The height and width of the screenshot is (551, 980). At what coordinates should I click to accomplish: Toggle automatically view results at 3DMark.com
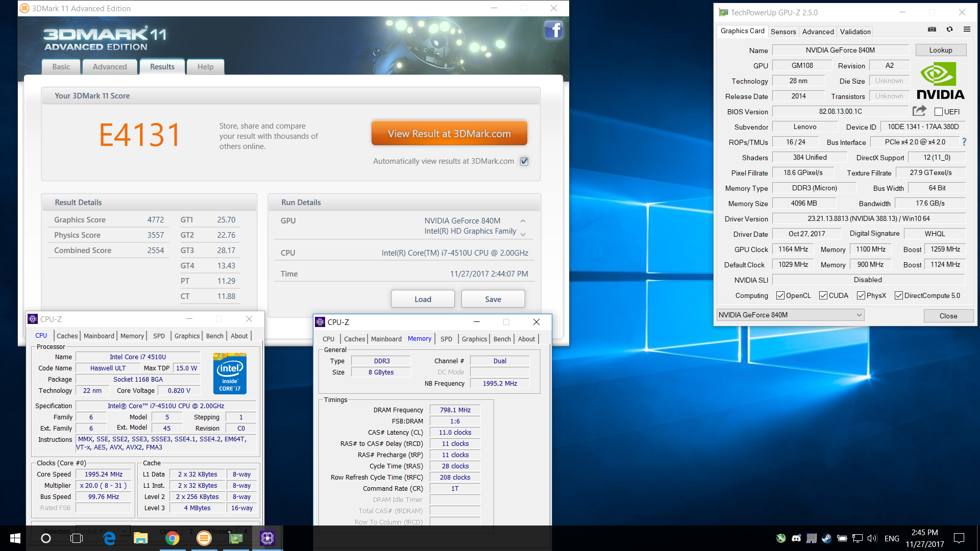point(524,161)
